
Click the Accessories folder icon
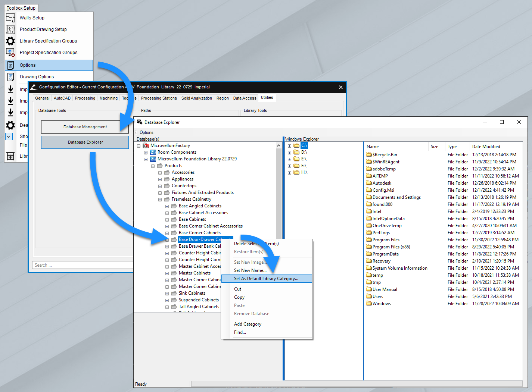167,172
